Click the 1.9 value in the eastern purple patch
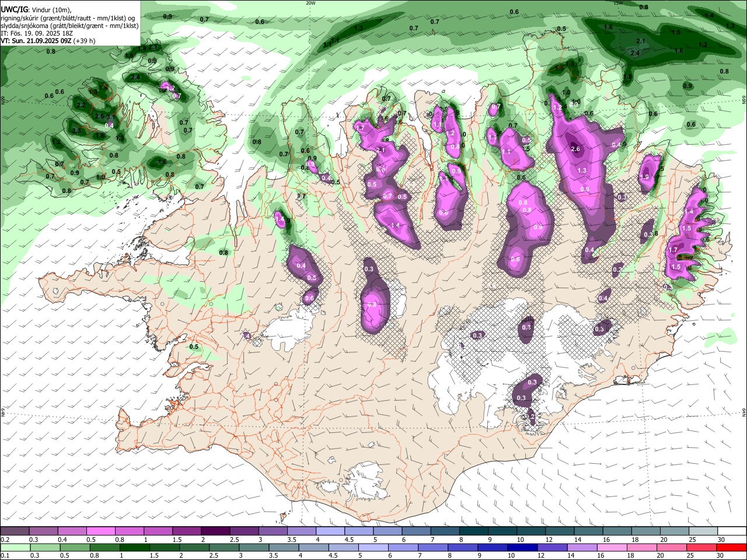Screen dimensions: 747x560 [x=645, y=177]
